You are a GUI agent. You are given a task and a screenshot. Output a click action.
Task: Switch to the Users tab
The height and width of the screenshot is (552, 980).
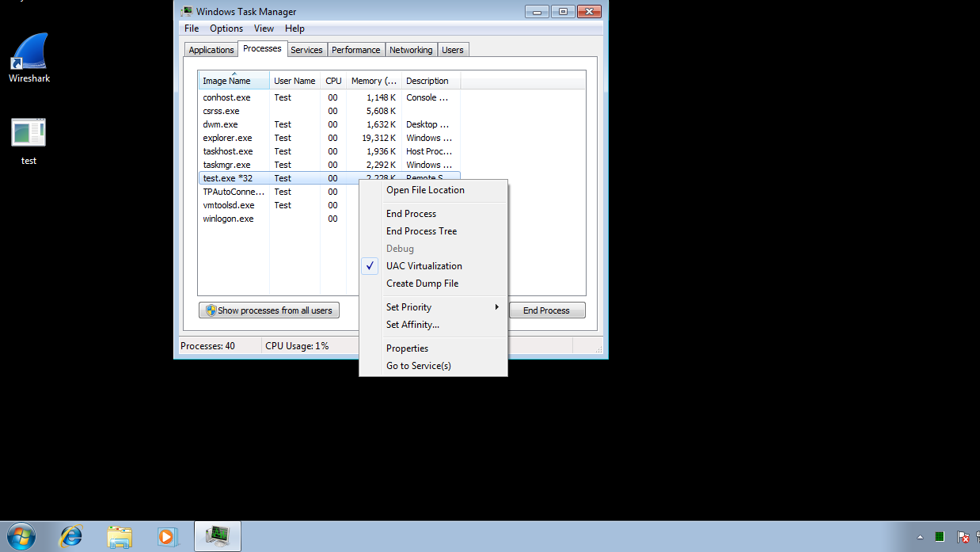tap(453, 50)
